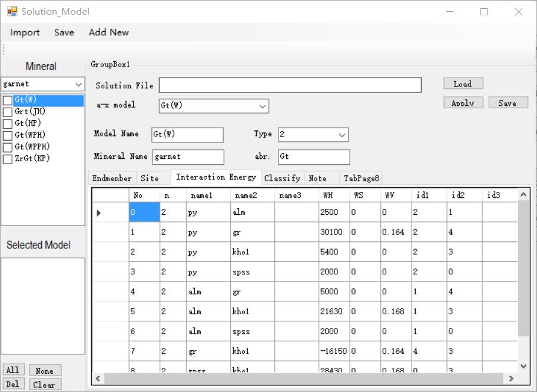Tick the Gt(WPH) checkbox
The height and width of the screenshot is (392, 537).
tap(8, 135)
